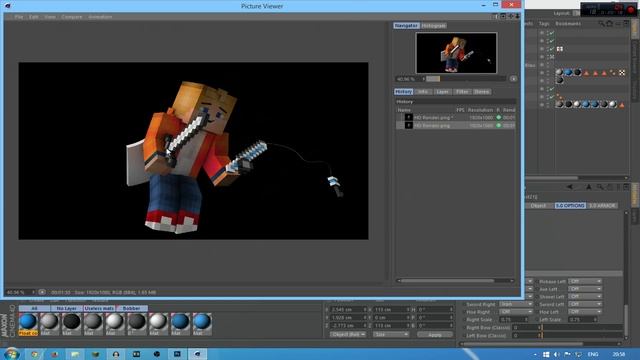Select the Bobber material tab
Screen dimensions: 640x360
pyautogui.click(x=132, y=308)
